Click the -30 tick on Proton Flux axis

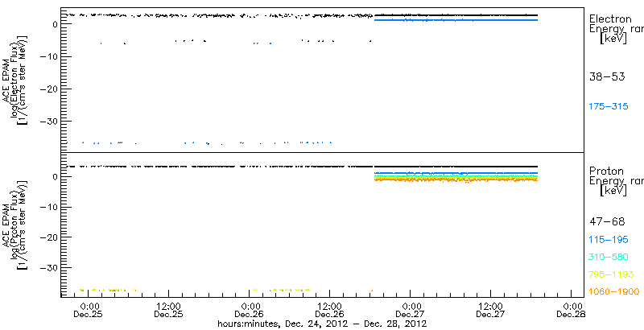click(47, 267)
